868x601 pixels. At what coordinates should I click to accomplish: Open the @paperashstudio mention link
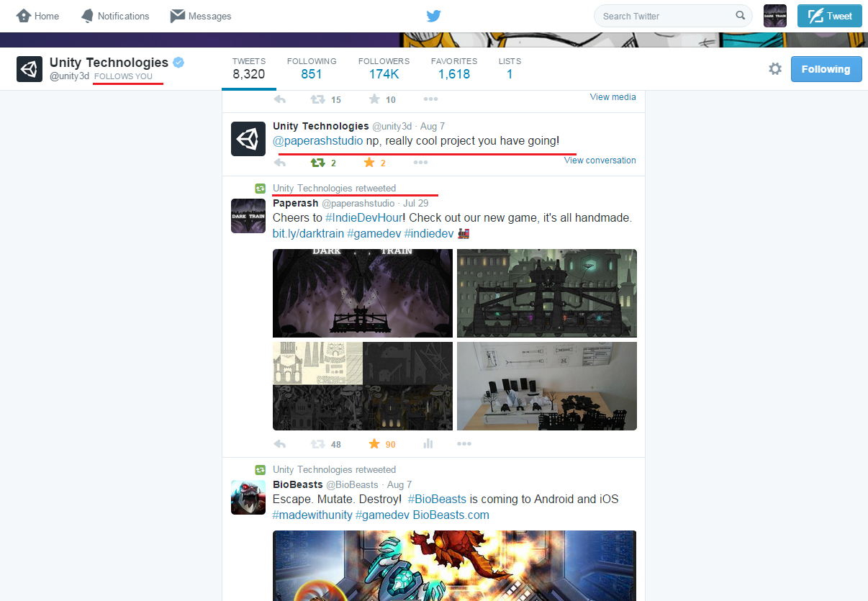tap(318, 141)
